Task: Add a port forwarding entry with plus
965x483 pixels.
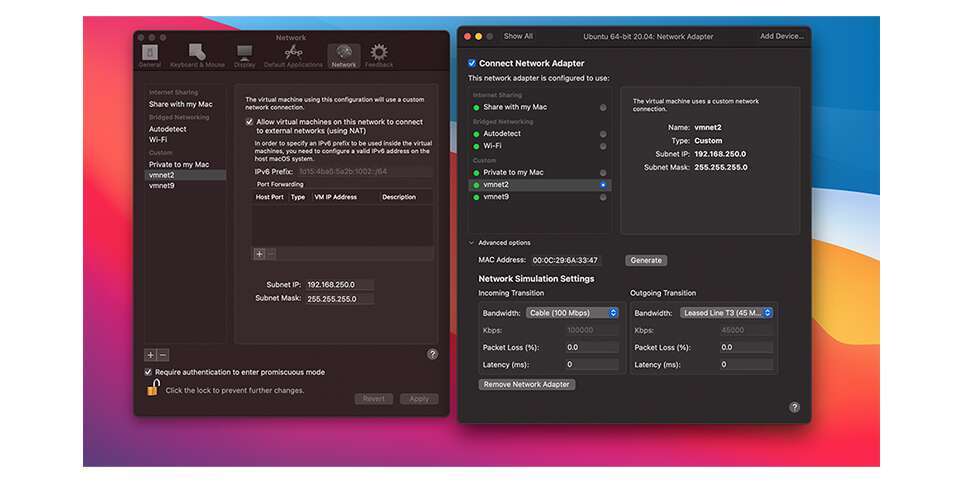Action: coord(260,253)
